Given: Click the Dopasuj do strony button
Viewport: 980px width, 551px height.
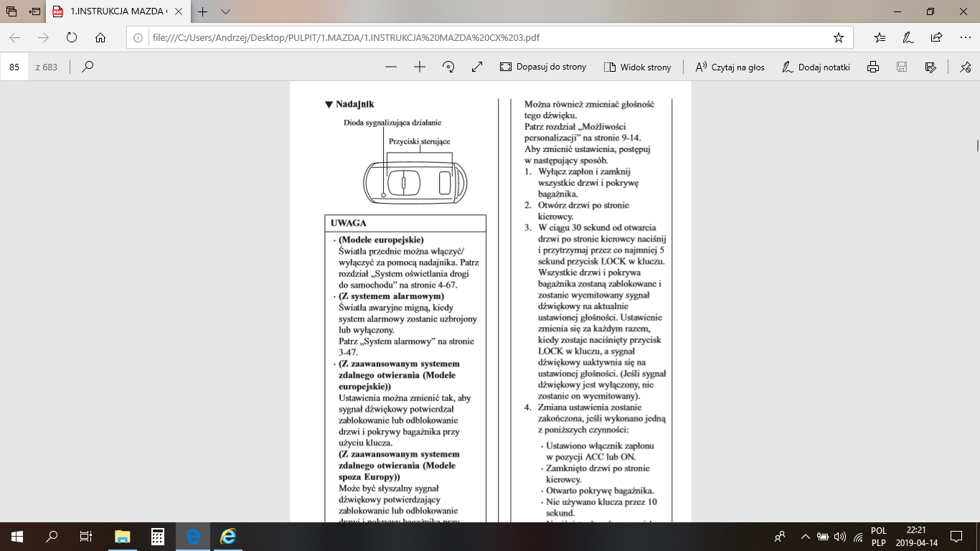Looking at the screenshot, I should pyautogui.click(x=543, y=67).
